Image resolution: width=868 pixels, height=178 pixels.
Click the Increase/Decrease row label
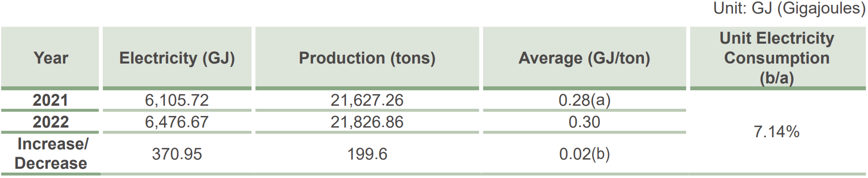[x=51, y=153]
